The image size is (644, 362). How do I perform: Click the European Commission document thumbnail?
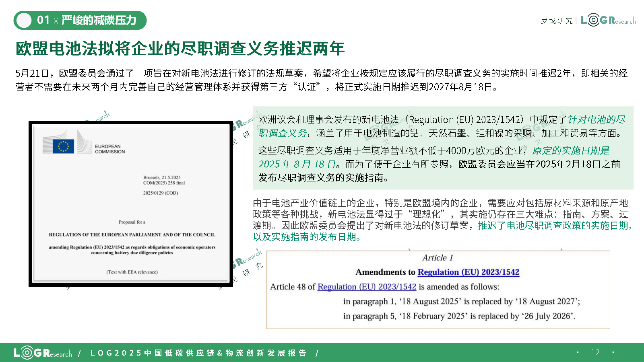pyautogui.click(x=131, y=204)
